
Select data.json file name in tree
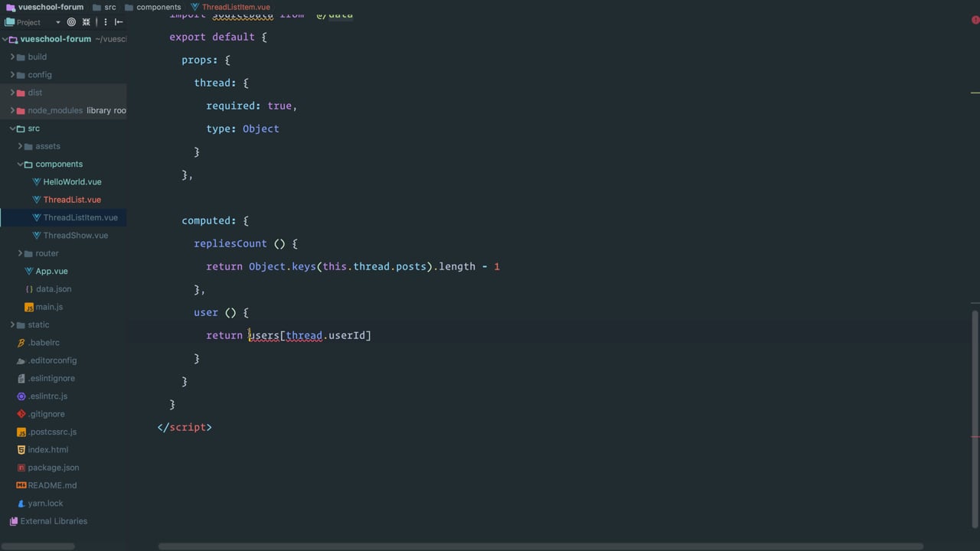point(54,289)
